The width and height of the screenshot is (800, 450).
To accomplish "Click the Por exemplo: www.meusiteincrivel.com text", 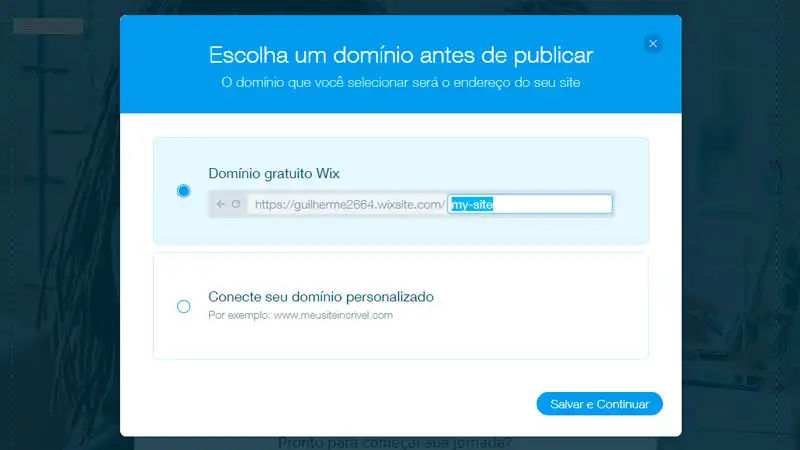I will pyautogui.click(x=301, y=315).
